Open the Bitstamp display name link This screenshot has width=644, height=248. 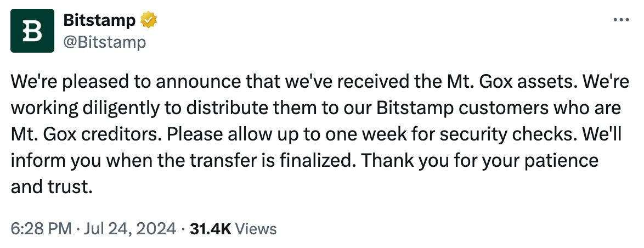[100, 21]
